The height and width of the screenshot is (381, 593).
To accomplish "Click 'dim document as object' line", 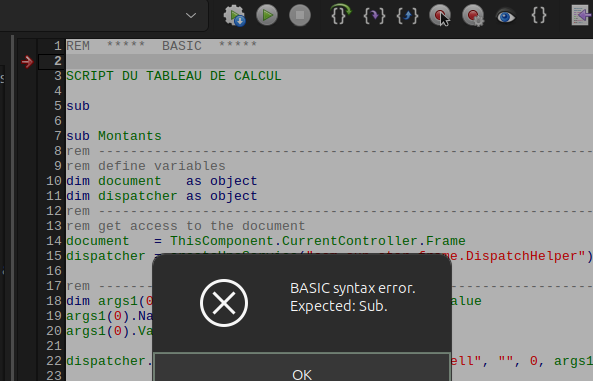I will click(x=162, y=181).
